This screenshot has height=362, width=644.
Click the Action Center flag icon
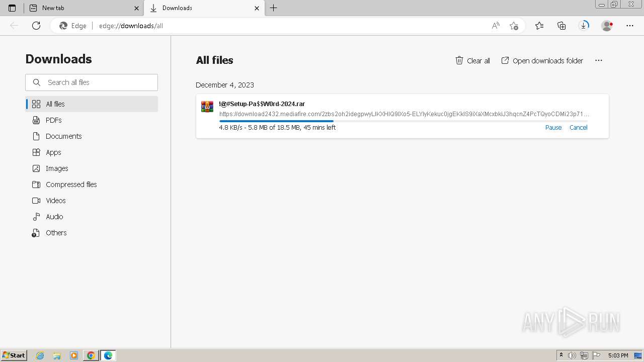click(596, 355)
